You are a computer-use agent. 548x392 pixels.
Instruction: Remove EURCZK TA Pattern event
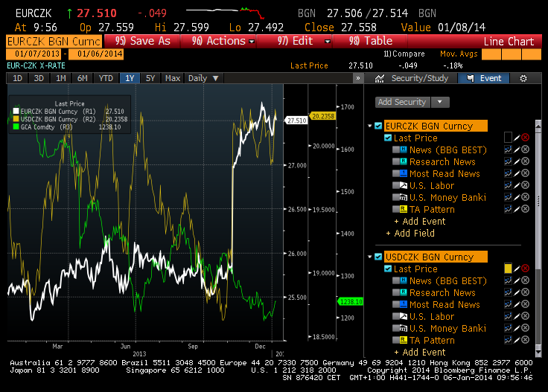(x=525, y=209)
